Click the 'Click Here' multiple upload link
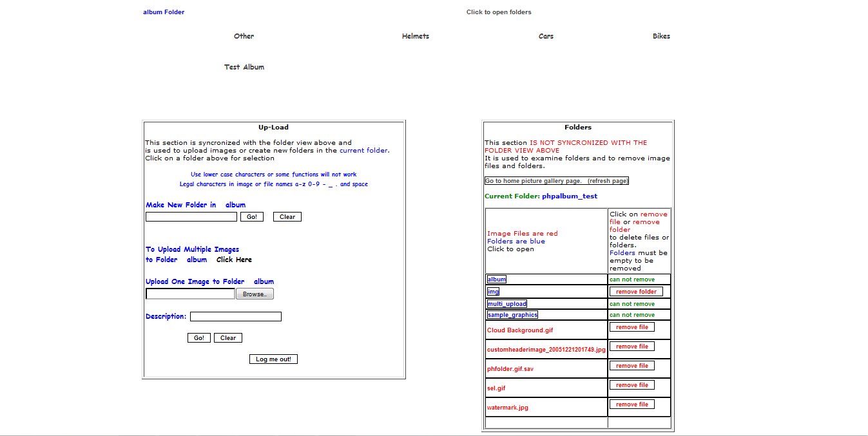Image resolution: width=868 pixels, height=436 pixels. [x=234, y=260]
